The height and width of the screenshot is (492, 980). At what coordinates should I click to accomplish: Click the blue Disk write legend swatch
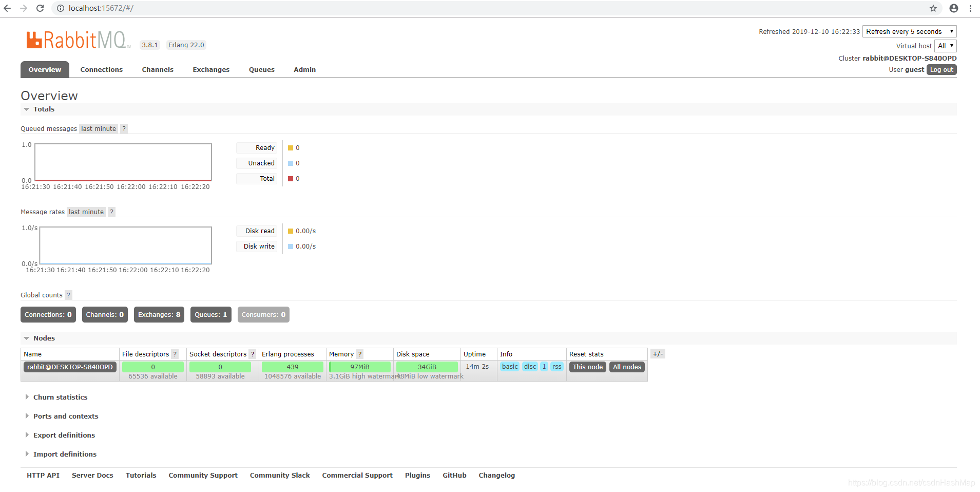point(291,247)
